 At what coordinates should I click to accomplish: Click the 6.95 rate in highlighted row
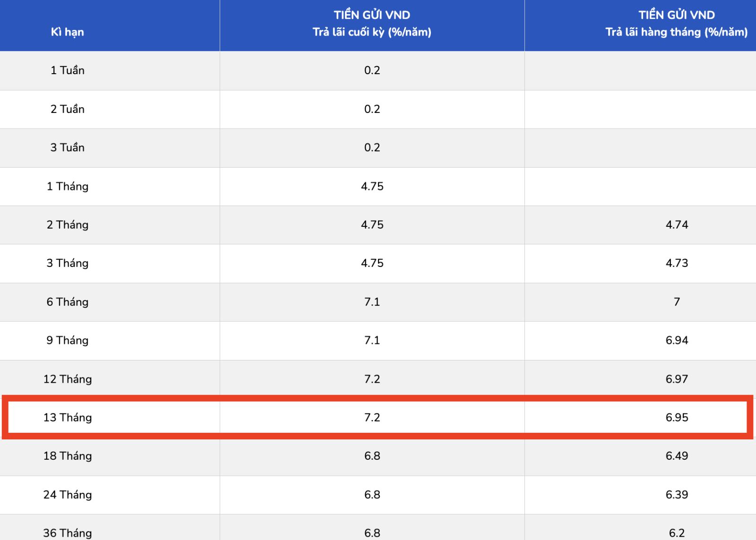[x=677, y=417]
